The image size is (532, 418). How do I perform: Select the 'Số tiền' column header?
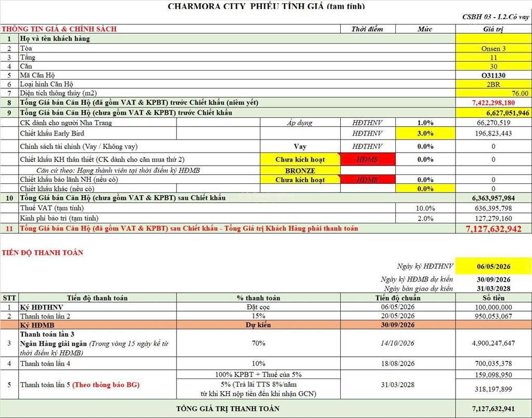coord(494,298)
